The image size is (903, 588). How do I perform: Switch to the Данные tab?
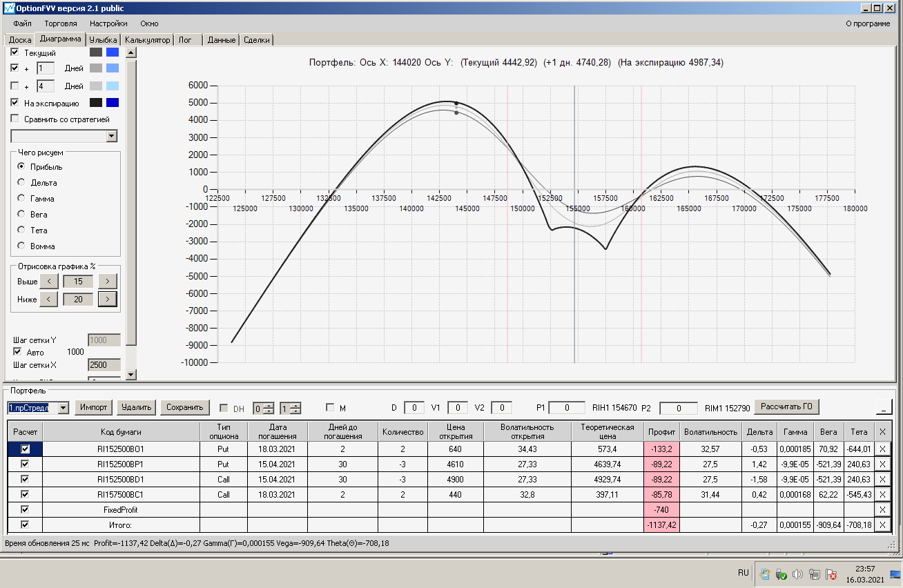[x=222, y=40]
